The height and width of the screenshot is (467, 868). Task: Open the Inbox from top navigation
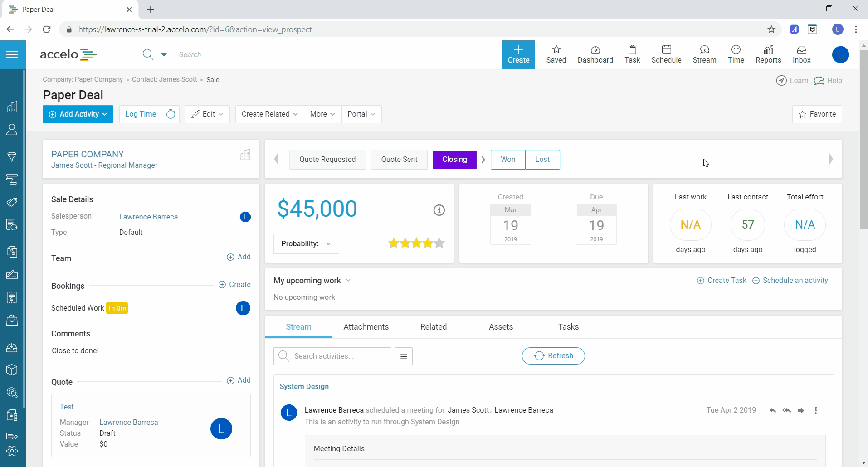click(x=801, y=54)
